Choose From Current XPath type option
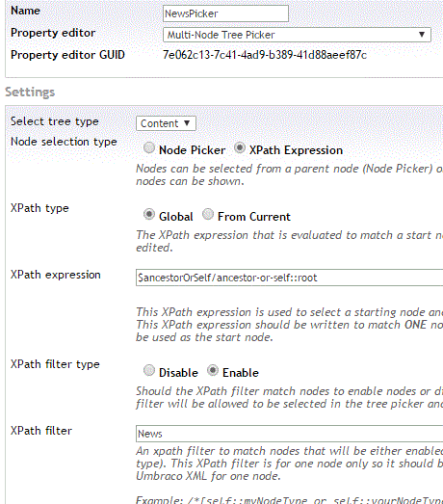The height and width of the screenshot is (504, 443). (208, 214)
